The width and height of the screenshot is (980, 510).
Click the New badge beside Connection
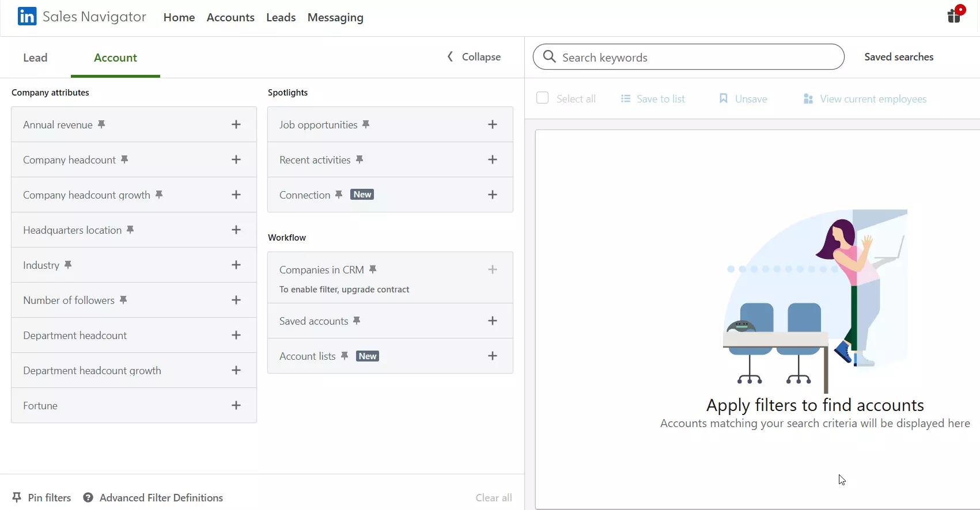pyautogui.click(x=362, y=195)
